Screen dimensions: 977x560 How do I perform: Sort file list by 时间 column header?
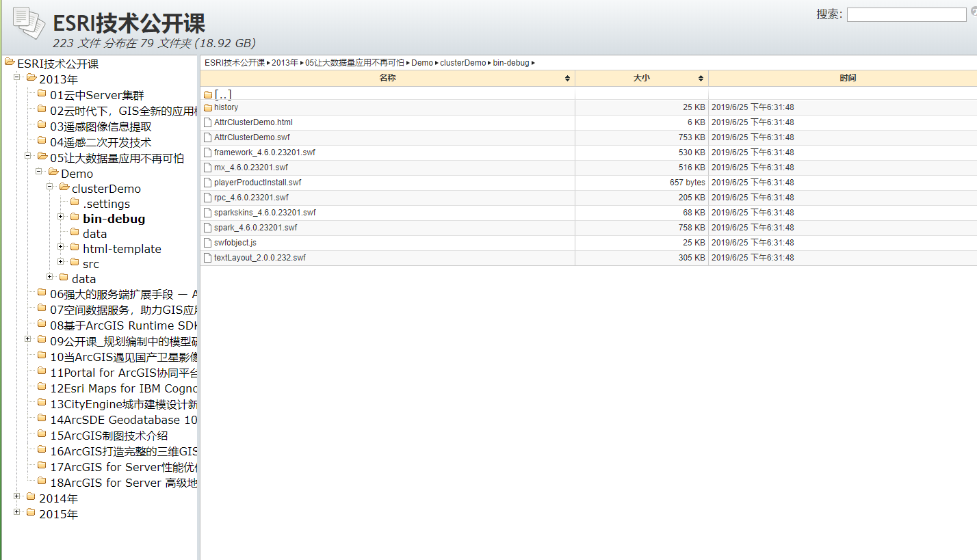pos(847,78)
